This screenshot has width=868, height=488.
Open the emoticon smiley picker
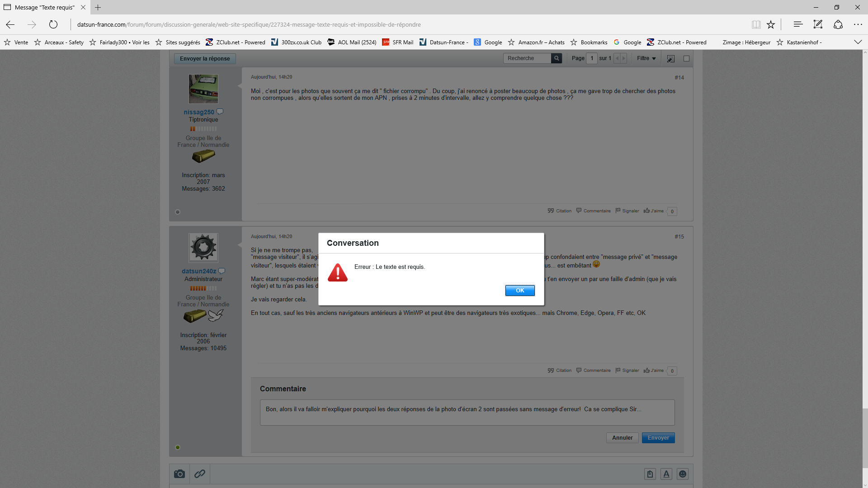[x=683, y=474]
